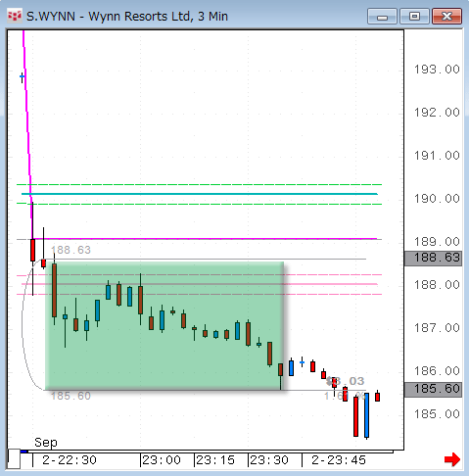Select the green shaded range rectangle
Viewport: 469px width, 476px height.
[x=164, y=325]
